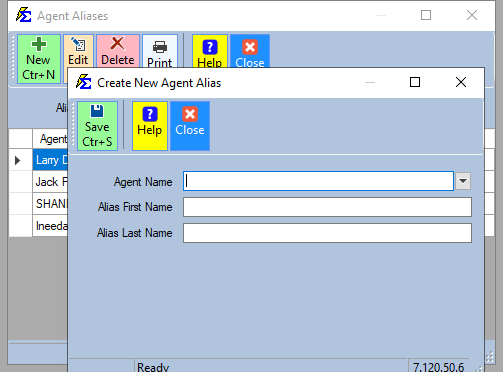Screen dimensions: 503x372
Task: Click the blue Close button in Create New Agent Alias
Action: (190, 126)
